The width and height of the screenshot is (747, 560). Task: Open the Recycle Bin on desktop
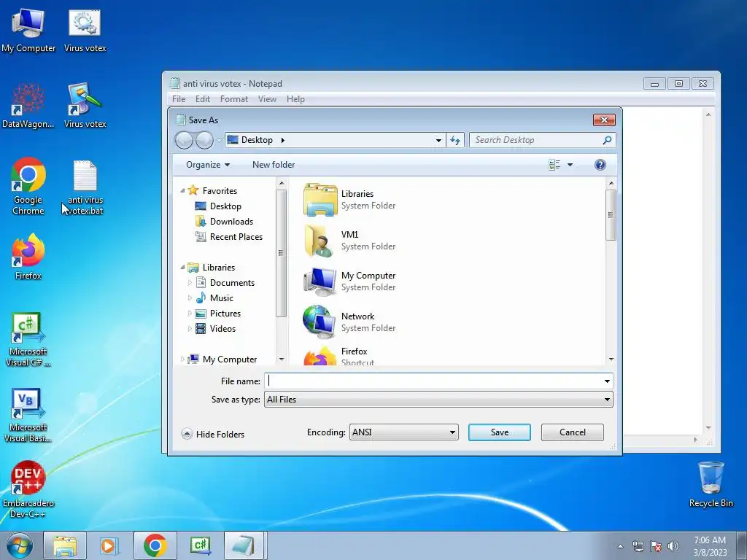pos(711,485)
